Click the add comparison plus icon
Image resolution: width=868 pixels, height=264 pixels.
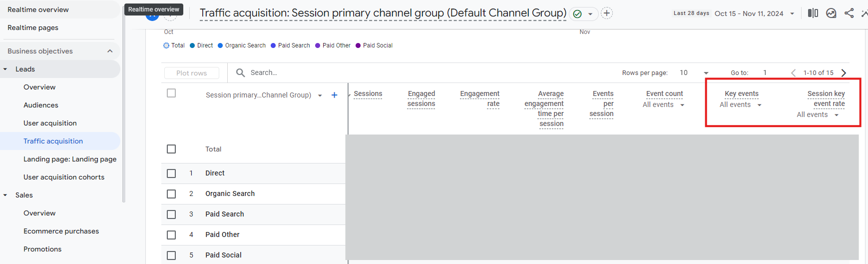[x=606, y=13]
